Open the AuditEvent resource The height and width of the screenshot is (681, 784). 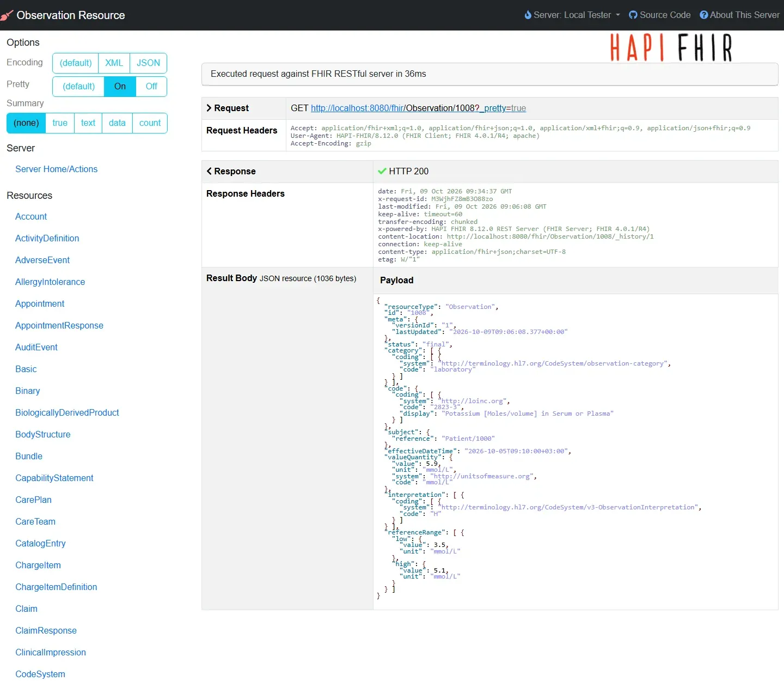pyautogui.click(x=36, y=348)
